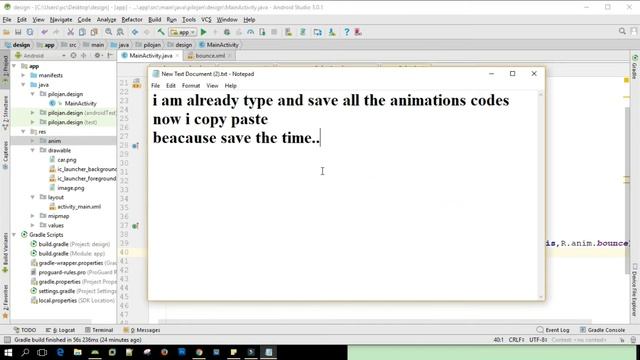Click the Make Project hammer icon
The height and width of the screenshot is (360, 640).
[x=161, y=32]
